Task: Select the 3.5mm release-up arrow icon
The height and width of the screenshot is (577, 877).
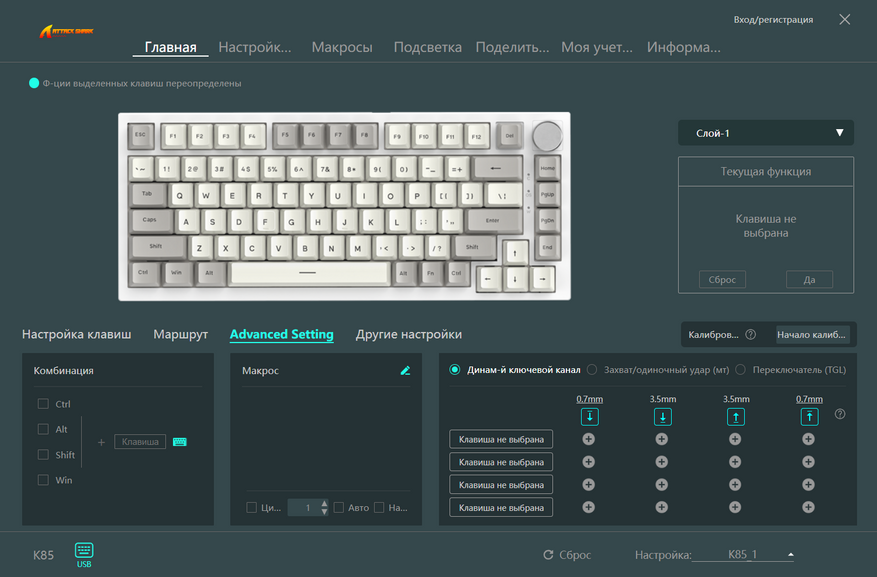Action: point(735,417)
